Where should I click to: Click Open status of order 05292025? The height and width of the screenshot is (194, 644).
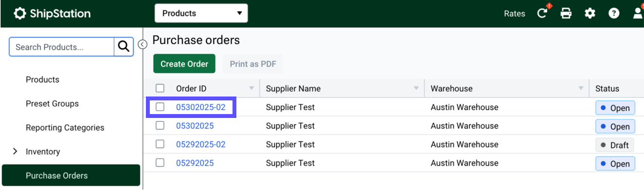pyautogui.click(x=615, y=163)
